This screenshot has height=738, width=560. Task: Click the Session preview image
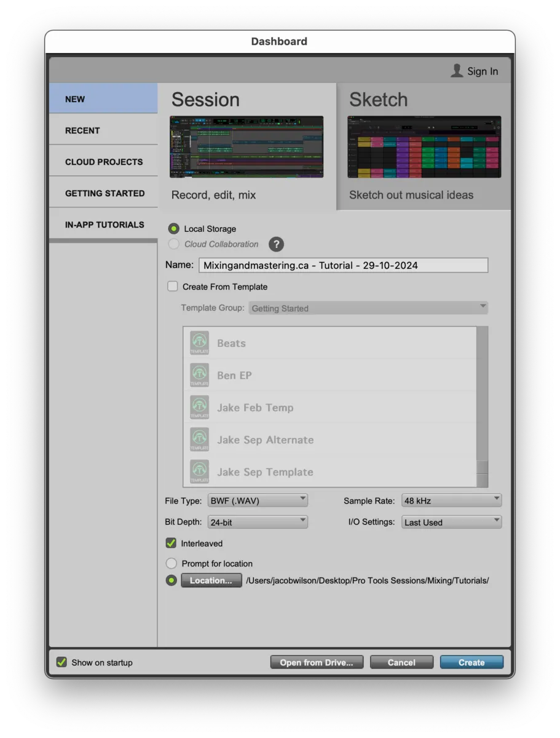click(x=246, y=146)
